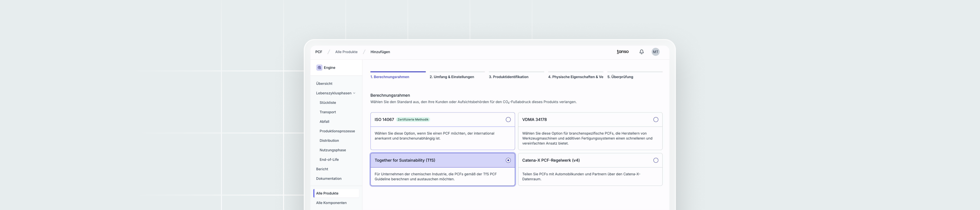The image size is (980, 210).
Task: Click the Berechnungsrahmen section heading
Action: pyautogui.click(x=390, y=95)
